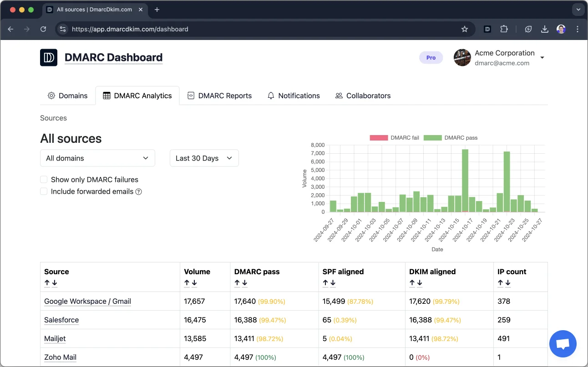Open Google Workspace / Gmail source link
Screen dimensions: 588x367
click(87, 301)
